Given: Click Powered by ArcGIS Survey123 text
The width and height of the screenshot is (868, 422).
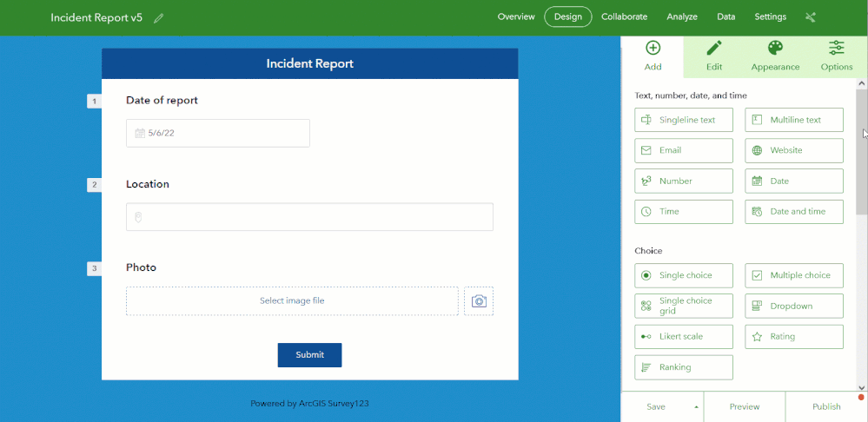Looking at the screenshot, I should 309,404.
